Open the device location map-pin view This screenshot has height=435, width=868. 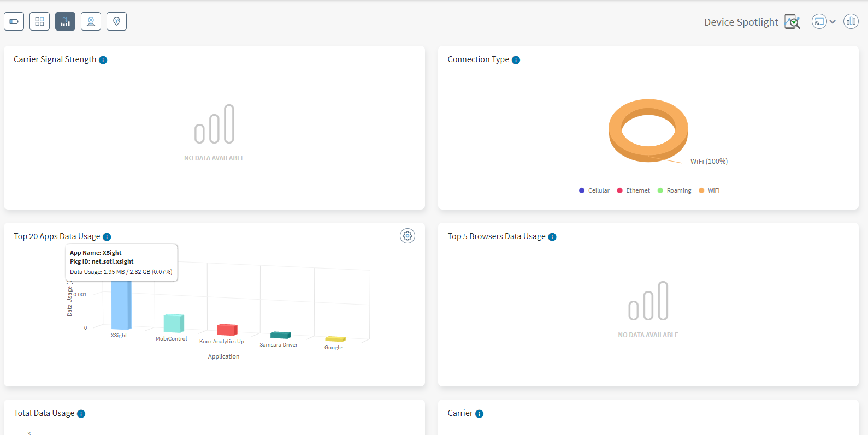(x=91, y=21)
